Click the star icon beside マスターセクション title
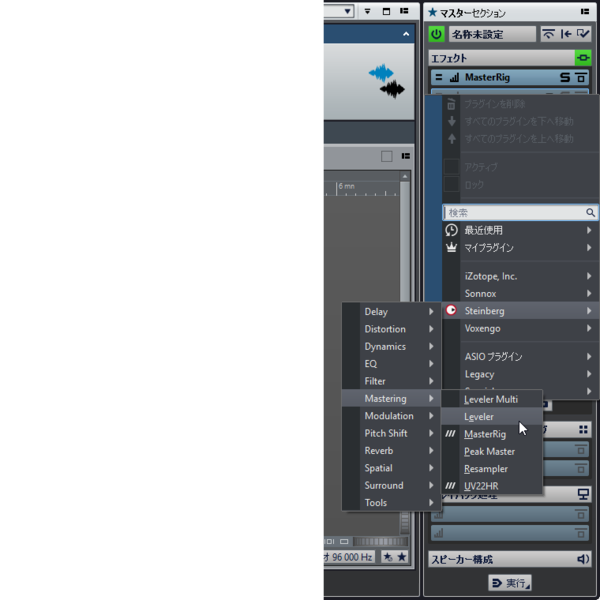The image size is (600, 600). 432,13
